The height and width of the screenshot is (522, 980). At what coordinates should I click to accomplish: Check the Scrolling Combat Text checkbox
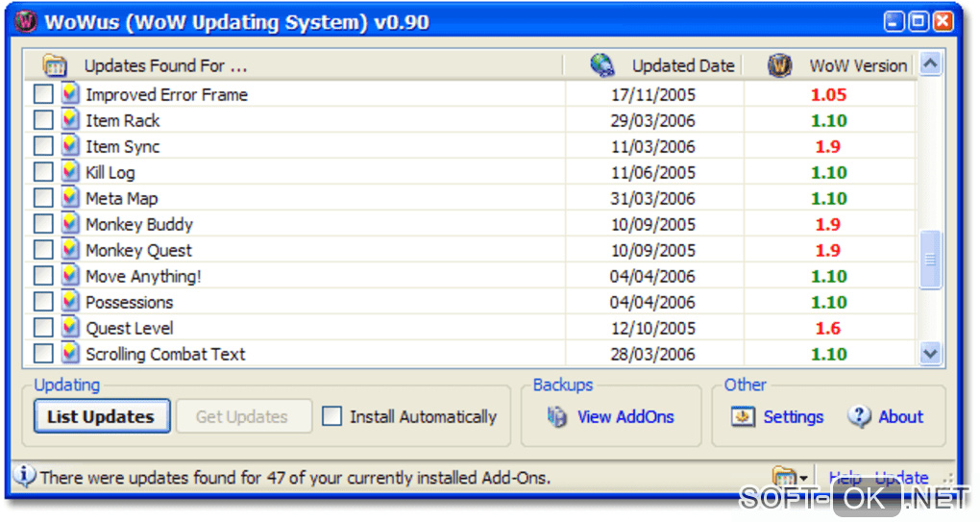tap(43, 354)
